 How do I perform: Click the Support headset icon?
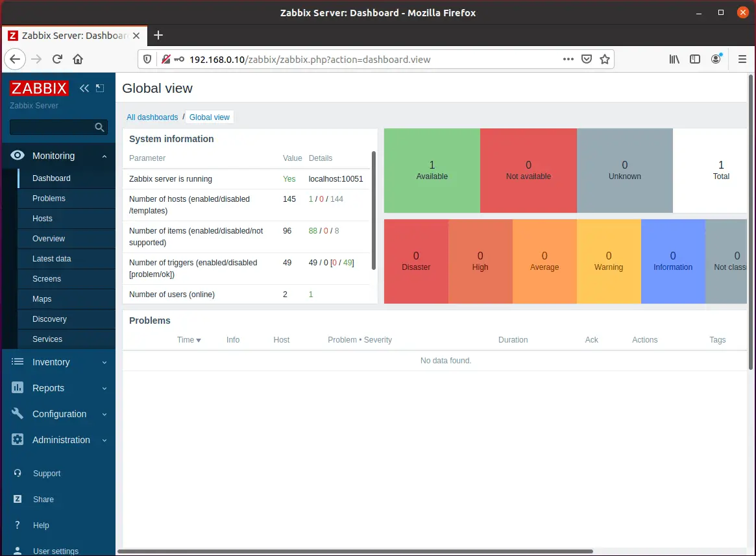tap(18, 473)
